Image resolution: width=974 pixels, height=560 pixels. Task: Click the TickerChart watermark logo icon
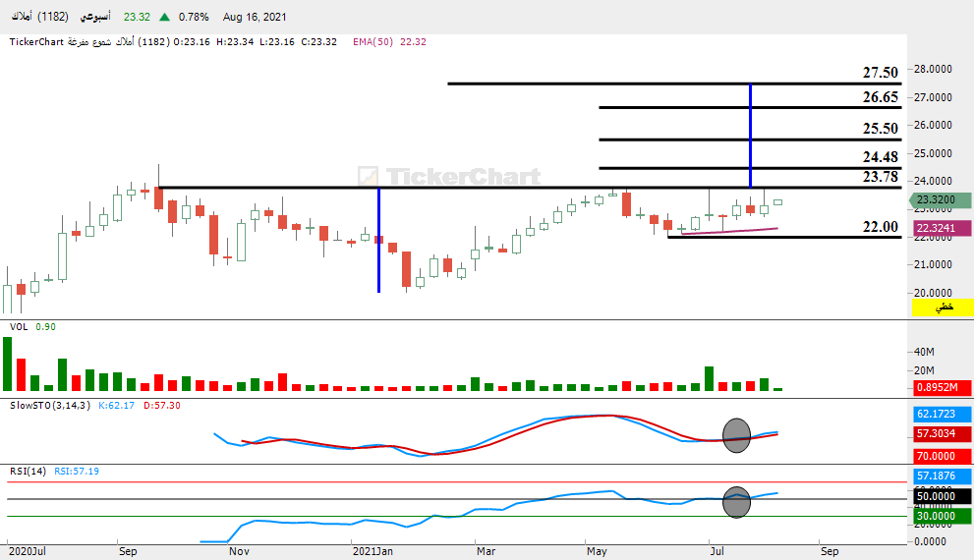[368, 176]
